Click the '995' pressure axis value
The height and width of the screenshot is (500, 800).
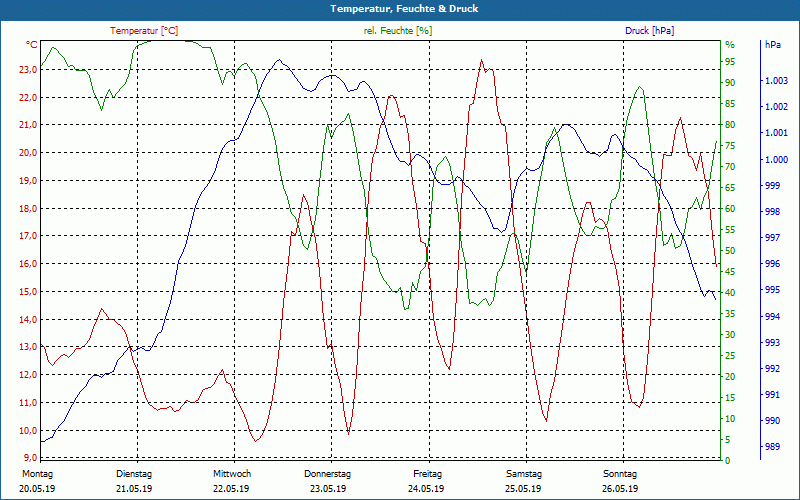coord(773,290)
